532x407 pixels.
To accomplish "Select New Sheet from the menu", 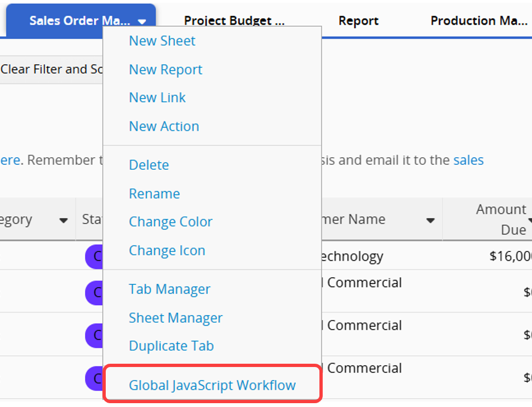I will (162, 41).
